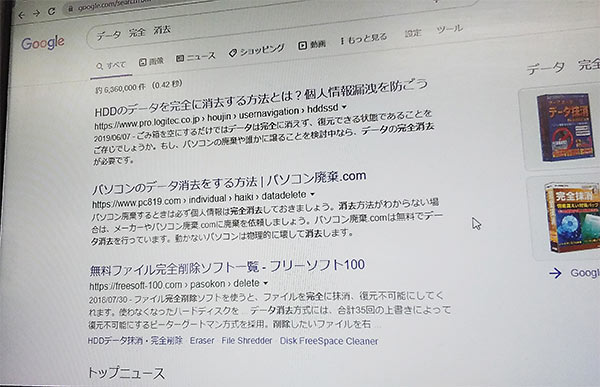Open 設定 search settings
This screenshot has height=387, width=600.
click(x=413, y=33)
